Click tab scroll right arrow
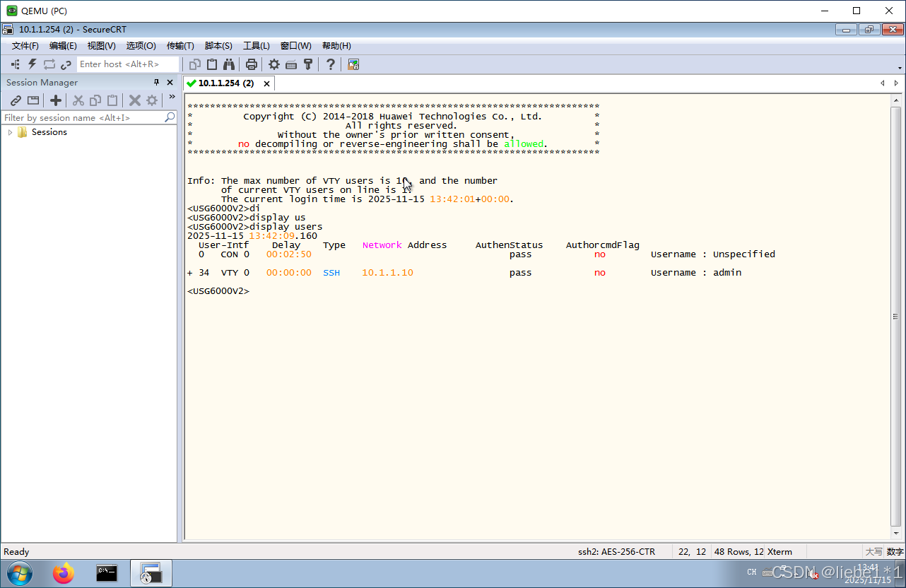 896,83
